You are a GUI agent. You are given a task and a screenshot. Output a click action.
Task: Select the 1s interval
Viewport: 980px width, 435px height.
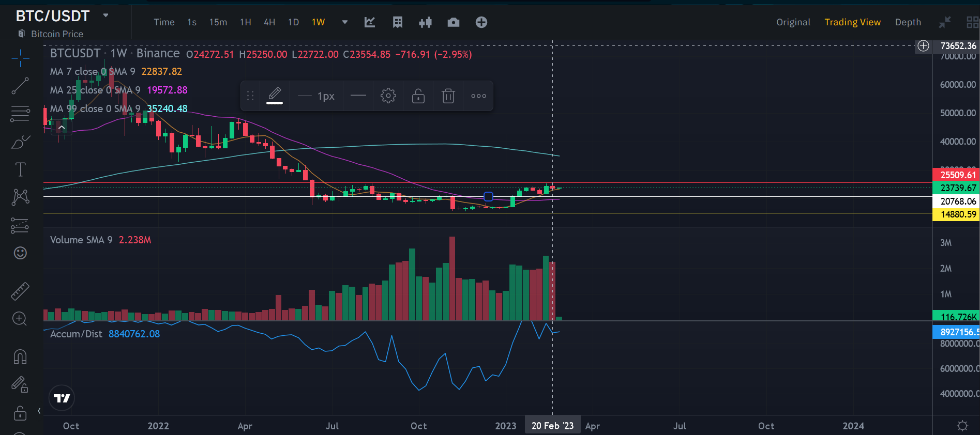pyautogui.click(x=192, y=22)
